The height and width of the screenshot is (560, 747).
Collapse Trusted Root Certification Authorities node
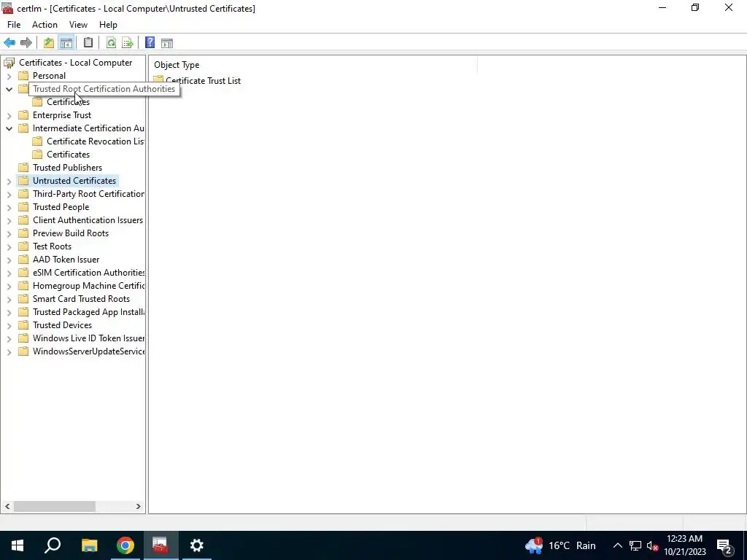tap(9, 89)
